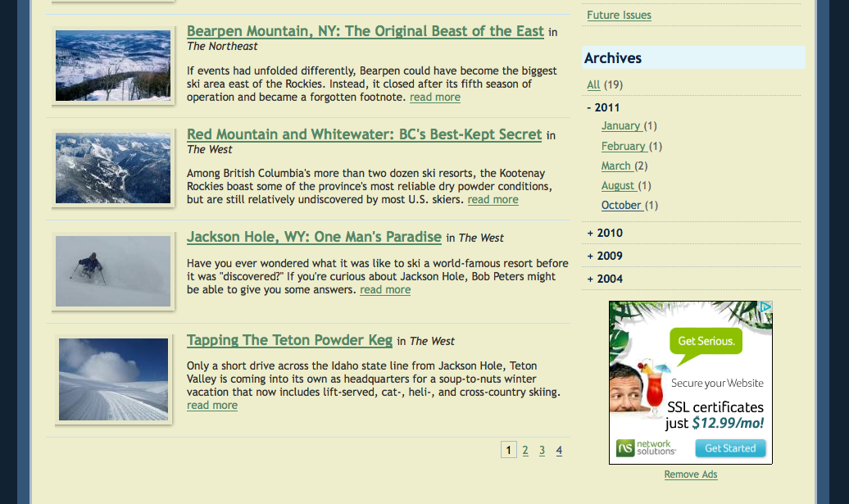849x504 pixels.
Task: Click read more under Jackson Hole article
Action: tap(385, 289)
